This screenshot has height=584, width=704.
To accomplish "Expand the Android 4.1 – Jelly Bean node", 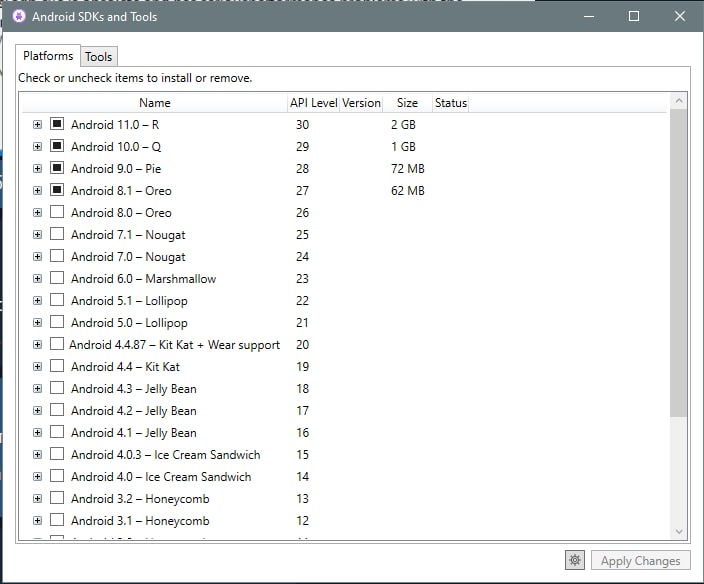I will point(38,432).
